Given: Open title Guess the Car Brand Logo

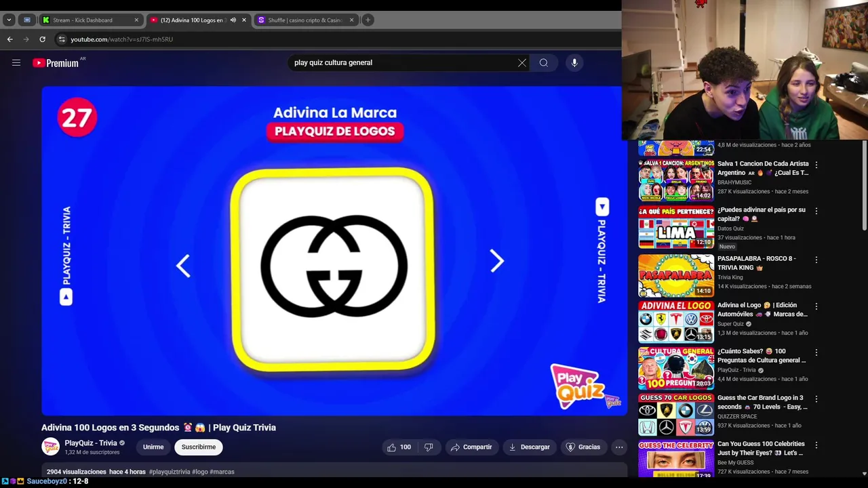Looking at the screenshot, I should 762,403.
